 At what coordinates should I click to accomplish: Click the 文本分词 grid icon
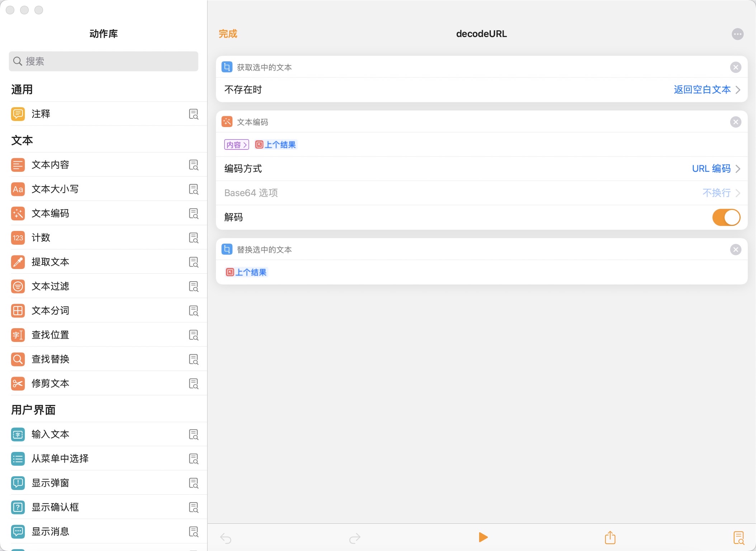(x=18, y=311)
